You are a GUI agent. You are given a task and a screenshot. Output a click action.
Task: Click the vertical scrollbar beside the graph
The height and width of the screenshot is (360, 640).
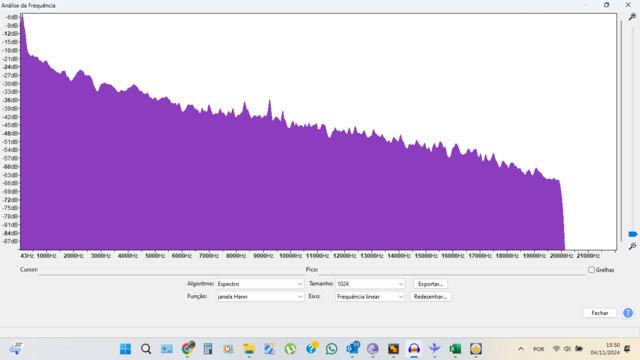coord(621,131)
